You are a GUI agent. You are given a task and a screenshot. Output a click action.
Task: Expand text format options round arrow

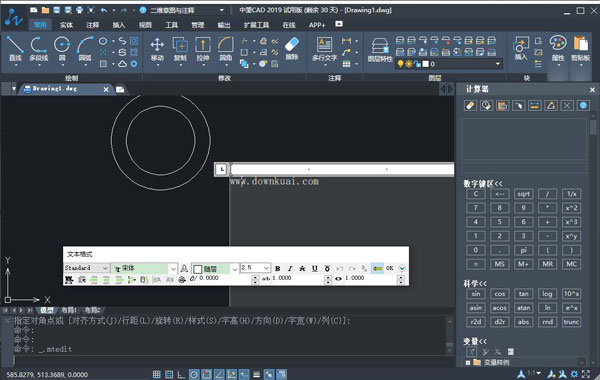[402, 268]
